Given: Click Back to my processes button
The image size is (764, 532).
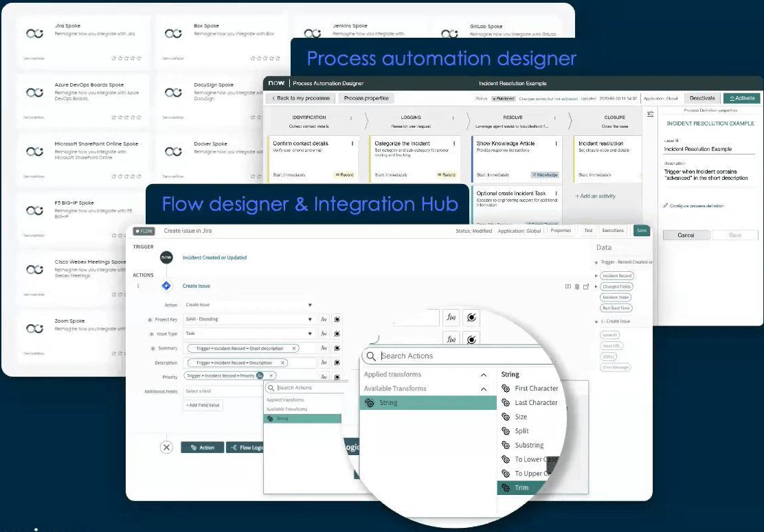Looking at the screenshot, I should [x=299, y=98].
